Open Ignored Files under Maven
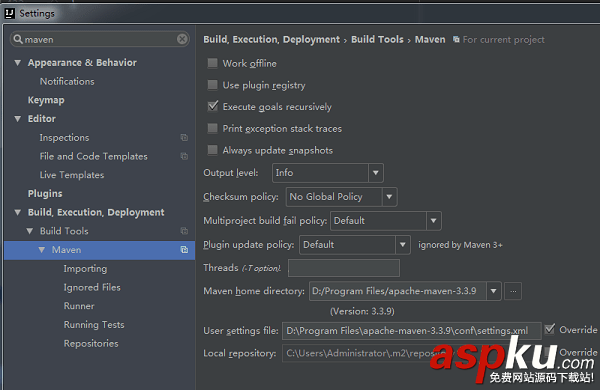This screenshot has width=600, height=390. pos(92,287)
